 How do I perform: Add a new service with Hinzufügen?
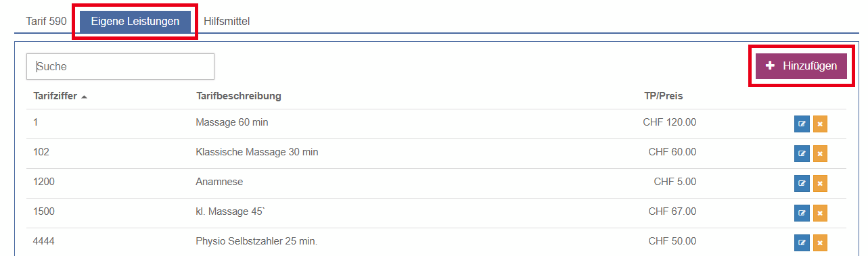[801, 66]
